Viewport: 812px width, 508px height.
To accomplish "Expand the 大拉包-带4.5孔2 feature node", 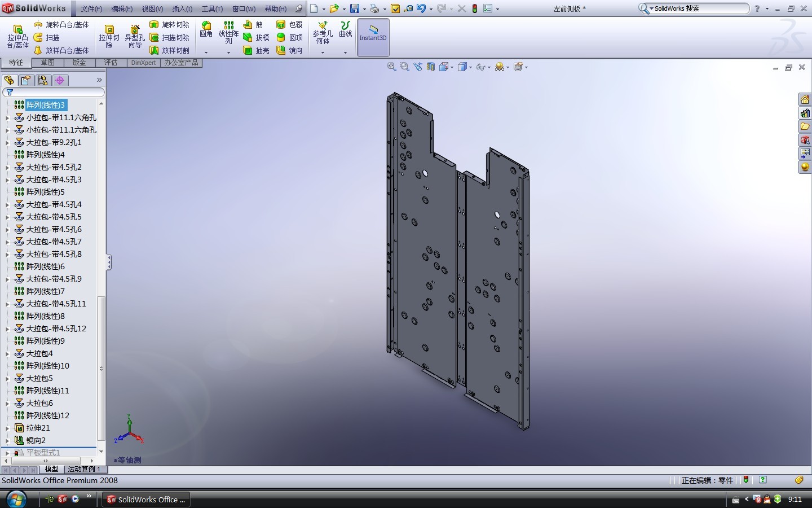I will tap(7, 168).
